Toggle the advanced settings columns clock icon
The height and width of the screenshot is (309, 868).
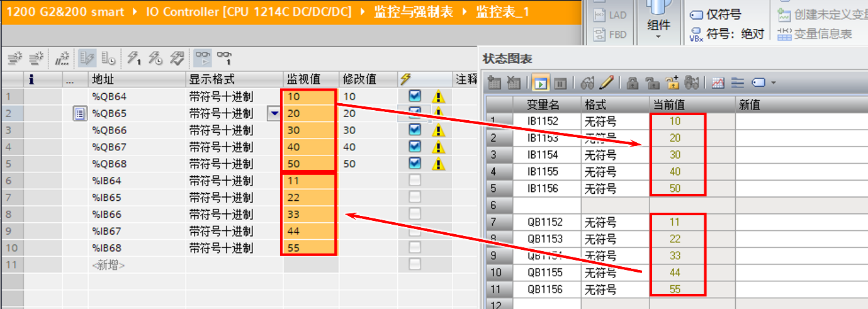[108, 59]
